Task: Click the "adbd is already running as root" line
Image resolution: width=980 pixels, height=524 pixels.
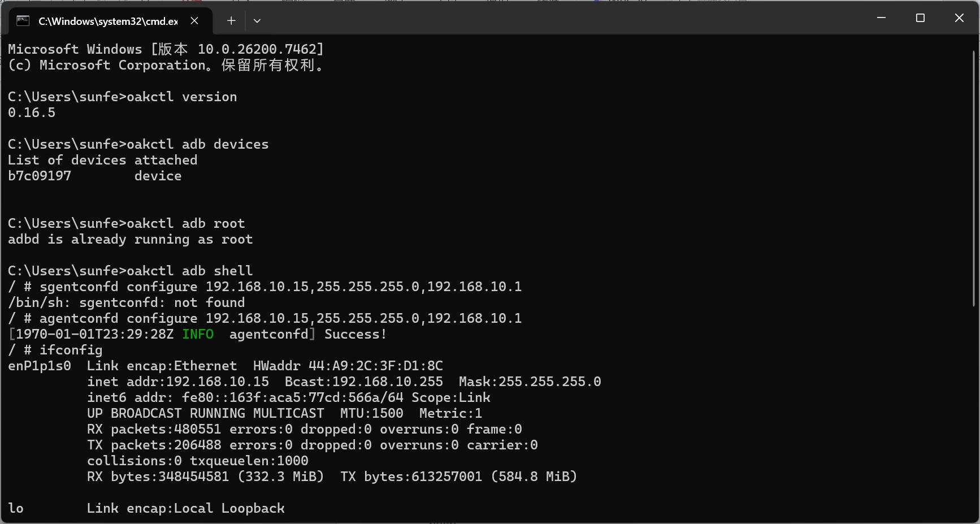Action: click(x=130, y=239)
